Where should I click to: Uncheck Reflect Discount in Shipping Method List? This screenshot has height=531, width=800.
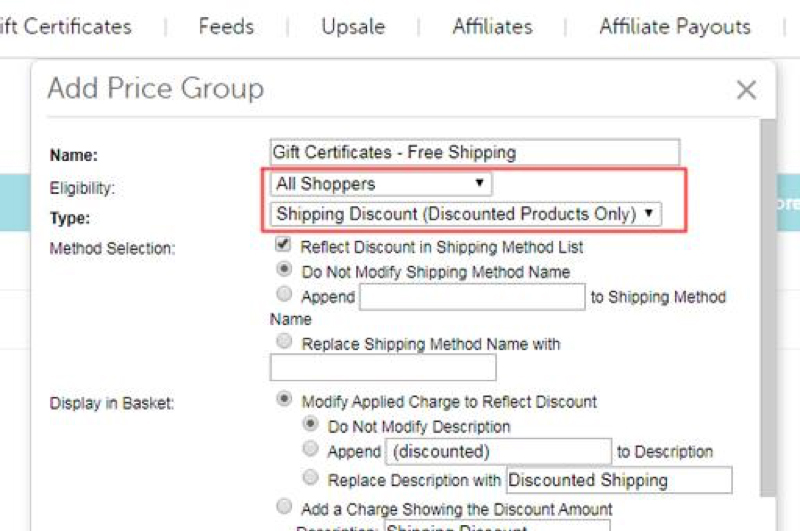point(283,244)
